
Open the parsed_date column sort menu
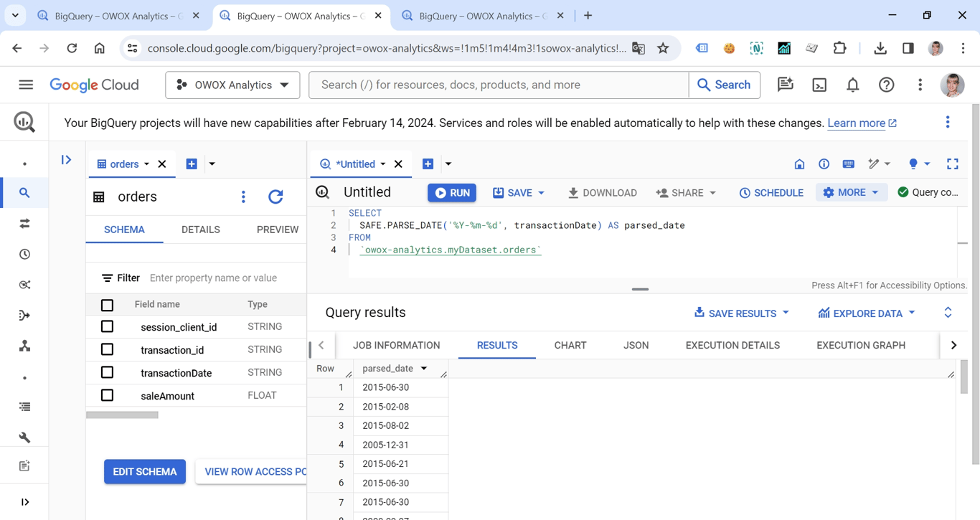coord(424,369)
